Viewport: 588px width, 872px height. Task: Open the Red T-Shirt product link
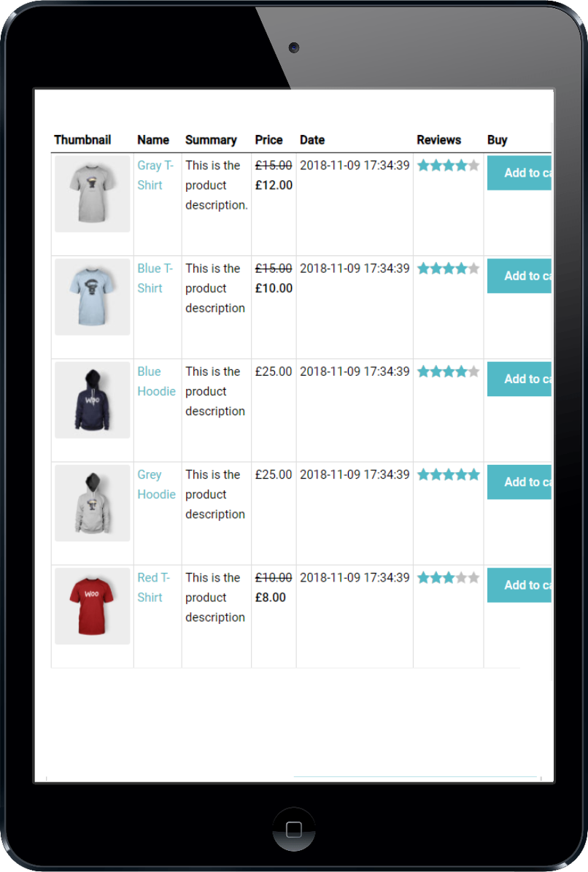(153, 587)
